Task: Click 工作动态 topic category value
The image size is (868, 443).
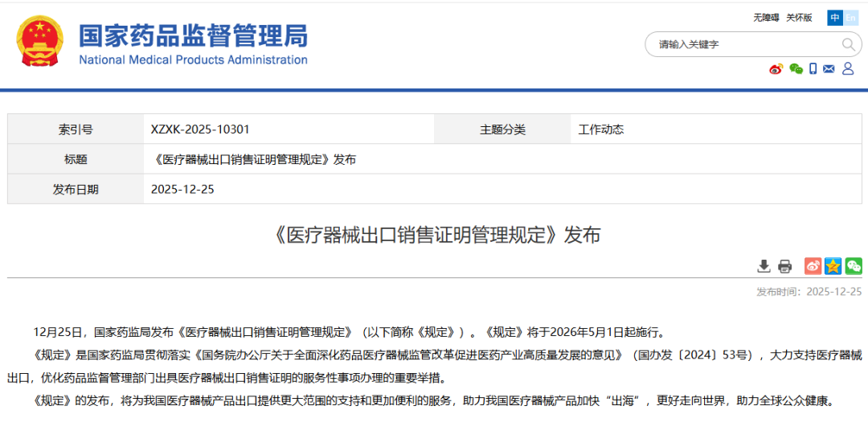Action: click(x=601, y=129)
